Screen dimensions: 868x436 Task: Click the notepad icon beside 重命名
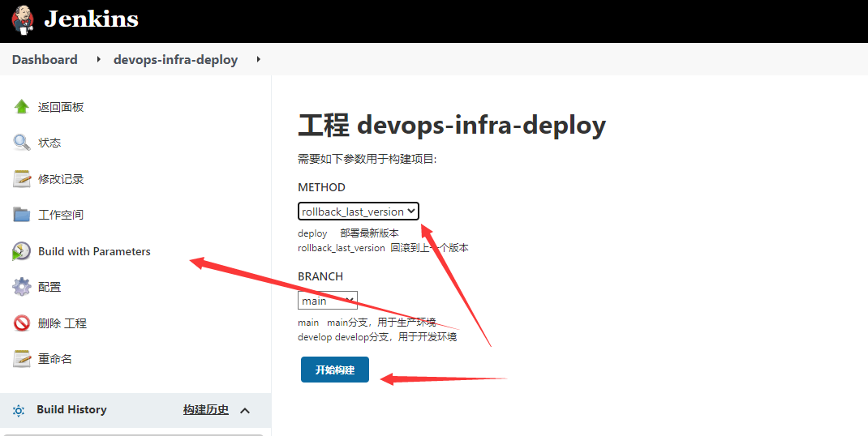[x=22, y=358]
